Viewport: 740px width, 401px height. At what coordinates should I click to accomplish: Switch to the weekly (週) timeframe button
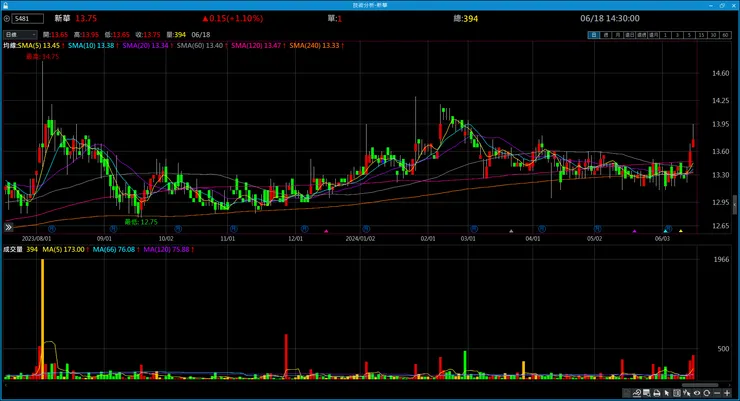click(606, 35)
